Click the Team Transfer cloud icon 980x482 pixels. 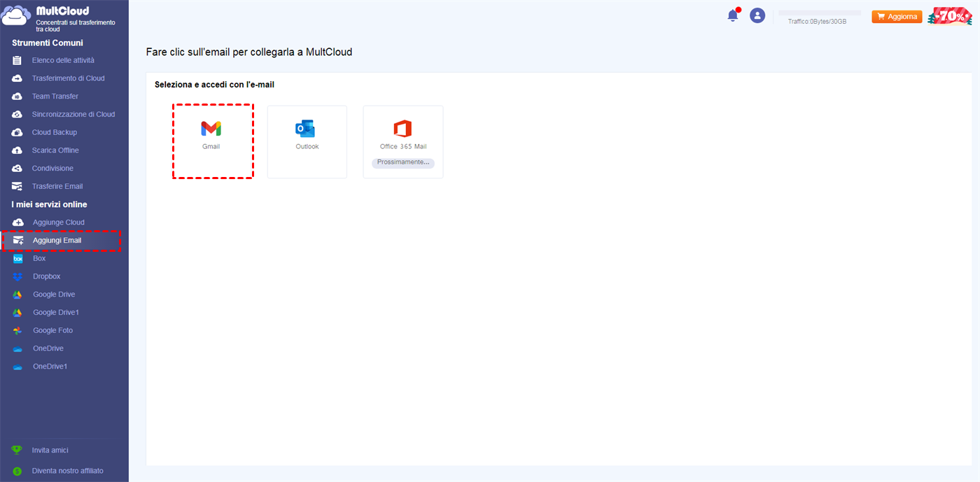17,97
